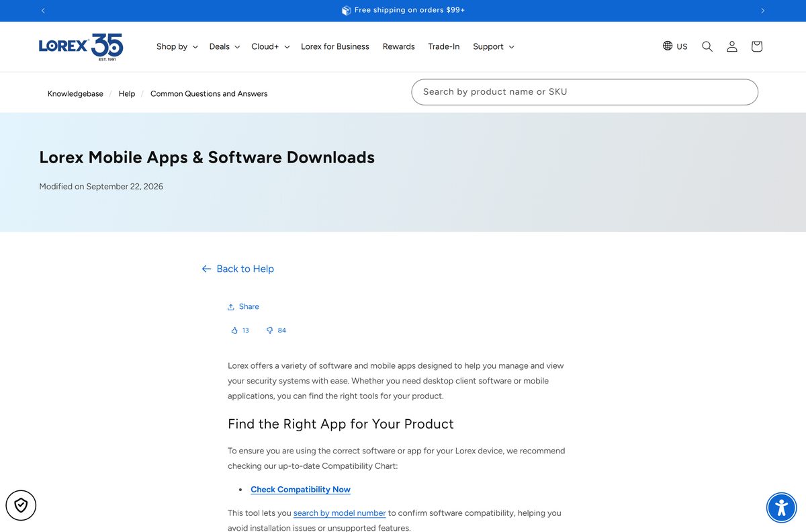Viewport: 806px width, 532px height.
Task: Open Lorex for Business page
Action: coord(335,46)
